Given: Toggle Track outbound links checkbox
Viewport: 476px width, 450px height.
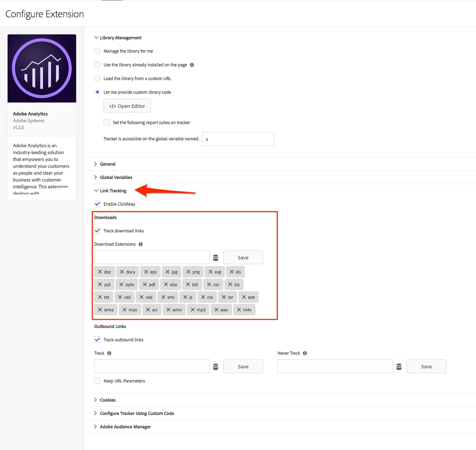Looking at the screenshot, I should [97, 340].
